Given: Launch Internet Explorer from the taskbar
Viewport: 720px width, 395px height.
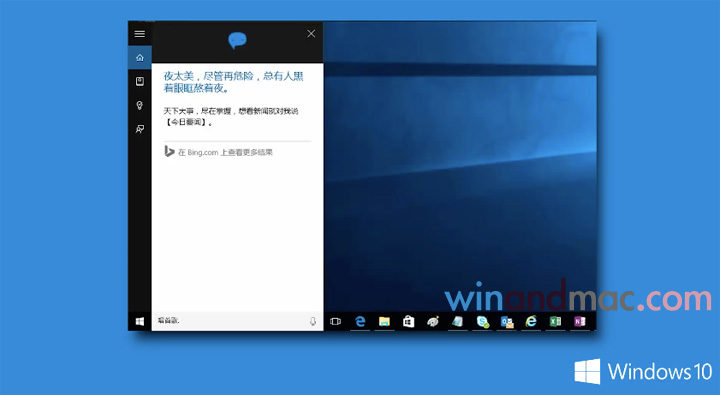Looking at the screenshot, I should pos(531,322).
